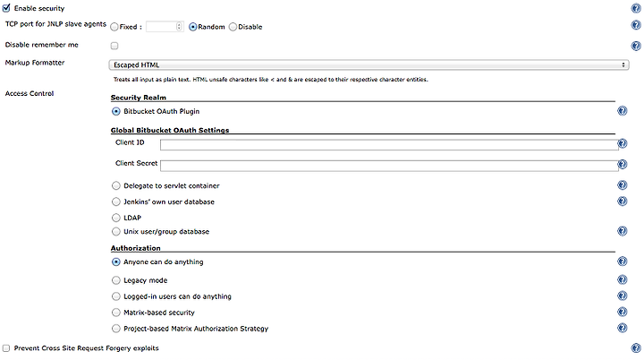Open help for Prevent Cross Site Request Forgery
Viewport: 644px width, 360px height.
point(636,348)
